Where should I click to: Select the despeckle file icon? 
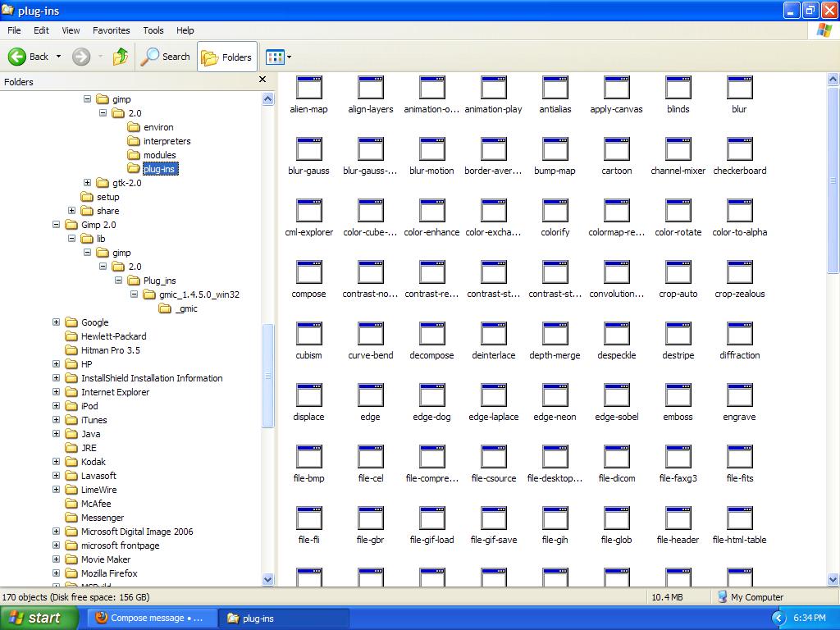(x=617, y=334)
